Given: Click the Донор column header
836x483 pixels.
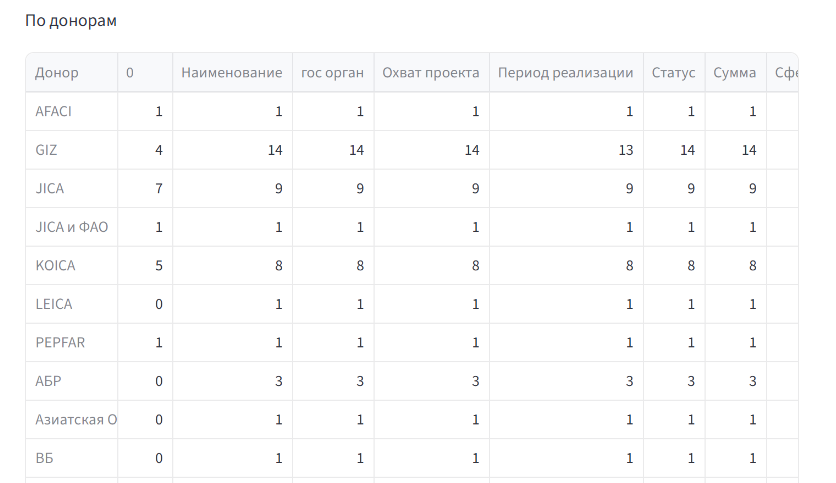Looking at the screenshot, I should 57,73.
